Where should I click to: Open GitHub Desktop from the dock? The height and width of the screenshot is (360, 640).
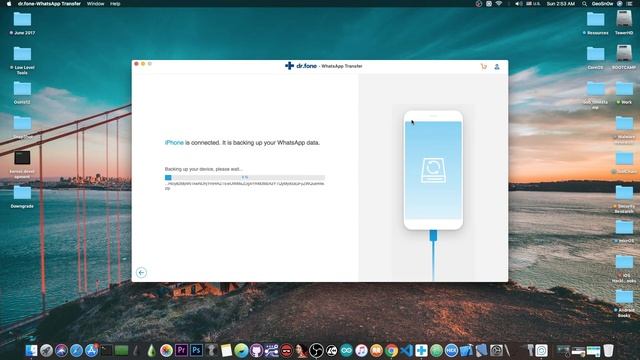point(256,350)
